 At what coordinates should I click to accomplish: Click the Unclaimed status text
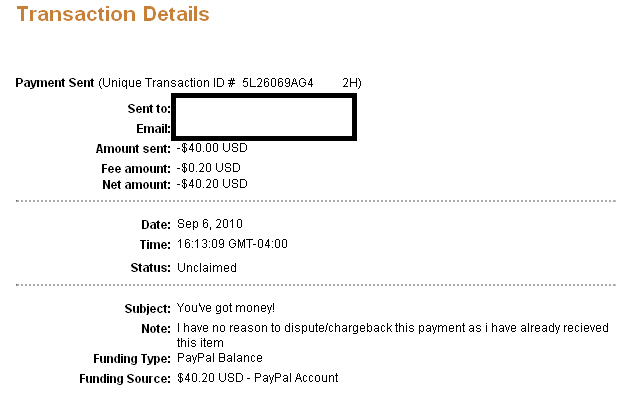point(207,267)
